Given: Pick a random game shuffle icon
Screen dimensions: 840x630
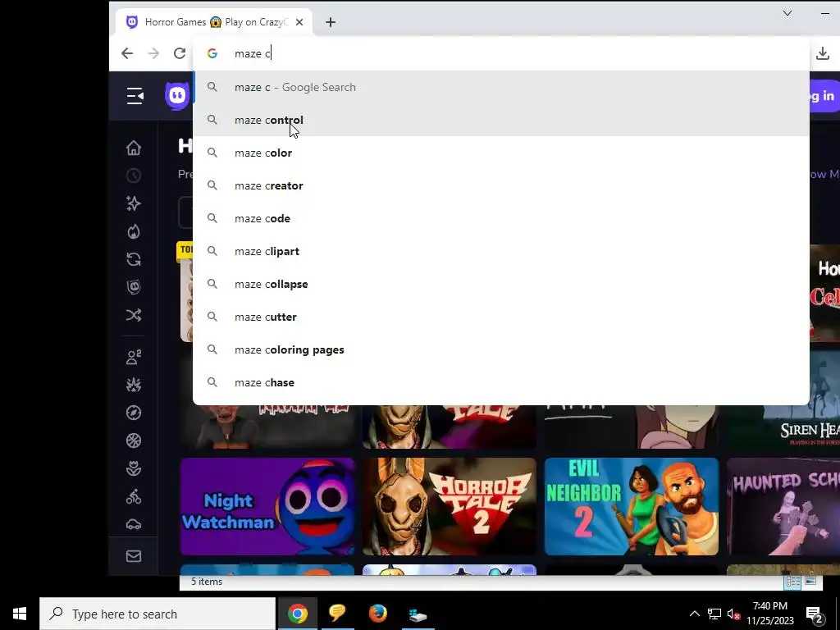Looking at the screenshot, I should click(x=134, y=315).
